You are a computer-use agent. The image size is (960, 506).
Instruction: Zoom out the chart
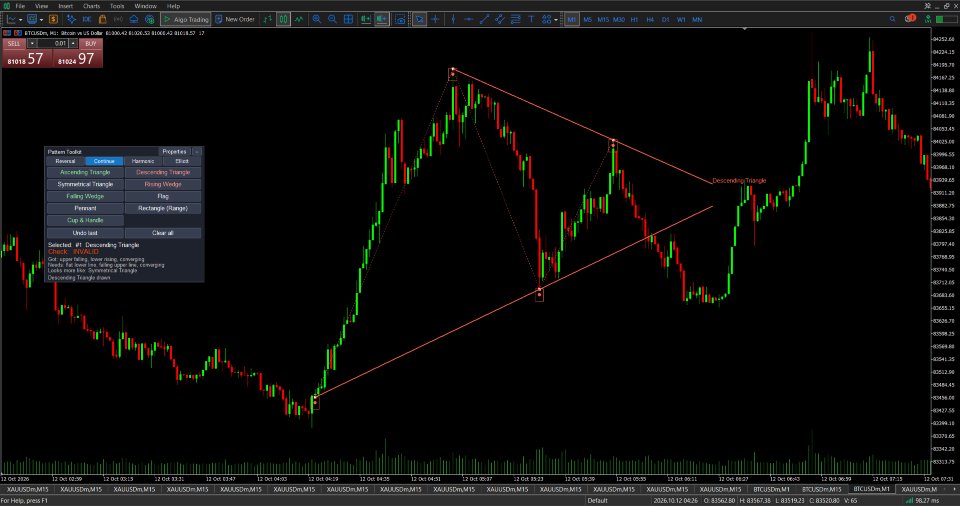[332, 20]
